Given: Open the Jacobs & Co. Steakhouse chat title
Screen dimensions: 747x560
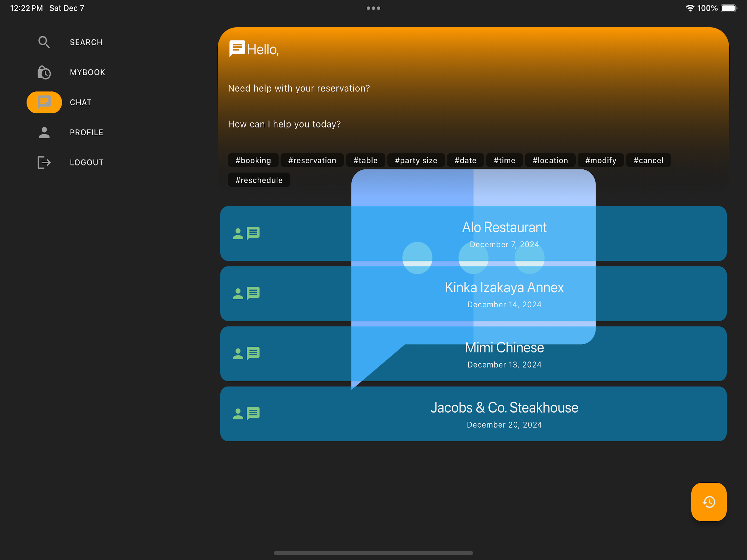Looking at the screenshot, I should 504,408.
